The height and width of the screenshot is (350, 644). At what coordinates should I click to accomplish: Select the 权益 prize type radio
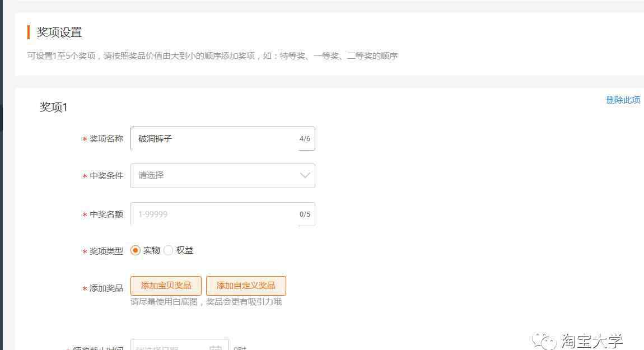[x=169, y=250]
